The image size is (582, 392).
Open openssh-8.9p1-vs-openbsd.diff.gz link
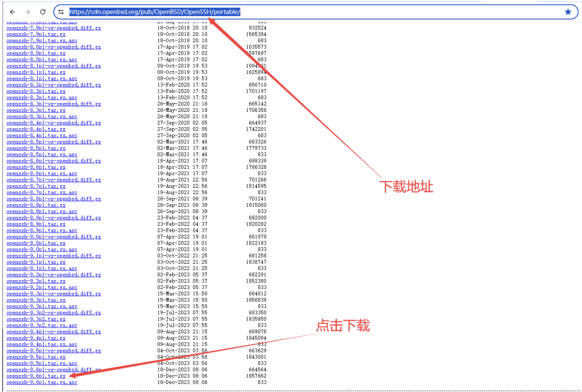tap(54, 218)
